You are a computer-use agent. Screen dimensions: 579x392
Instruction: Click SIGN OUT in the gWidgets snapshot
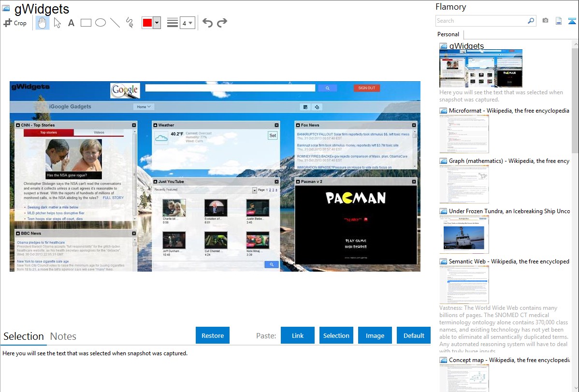click(367, 88)
